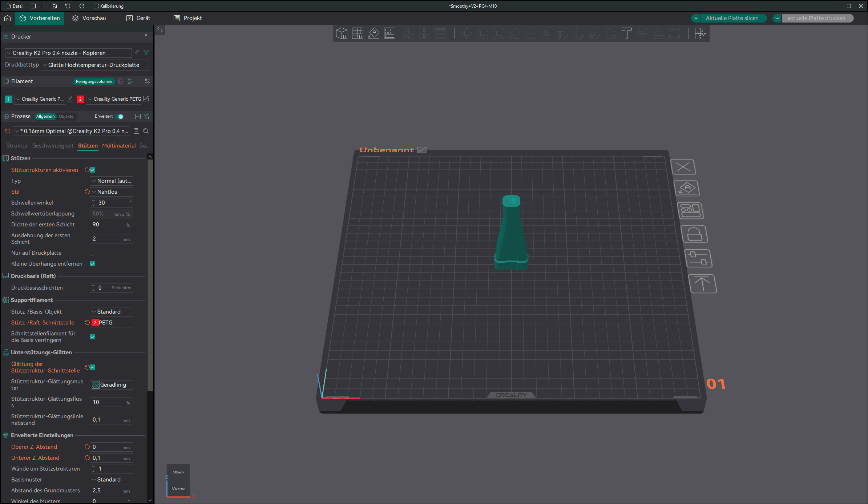Viewport: 868px width, 504px height.
Task: Click plate close X icon
Action: 683,167
